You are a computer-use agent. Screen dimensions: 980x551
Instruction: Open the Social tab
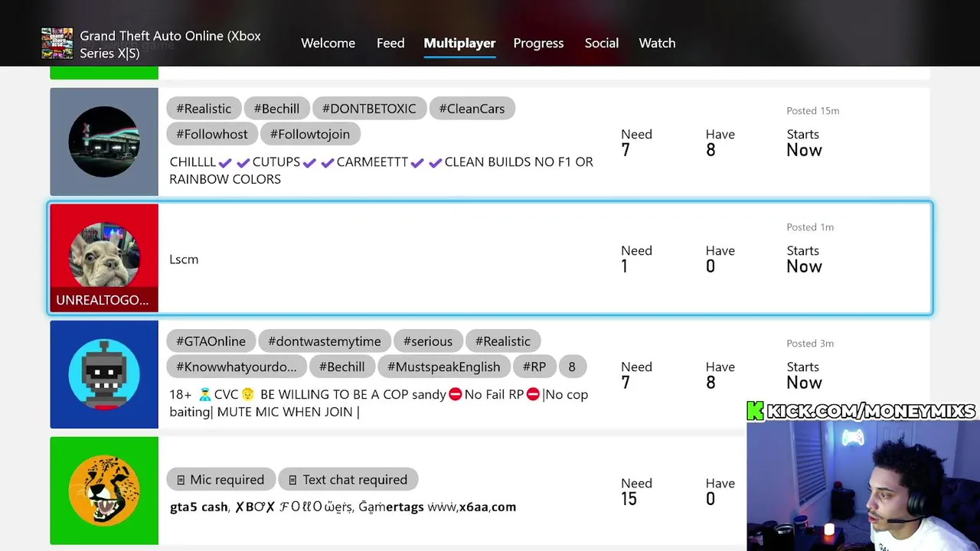[602, 43]
